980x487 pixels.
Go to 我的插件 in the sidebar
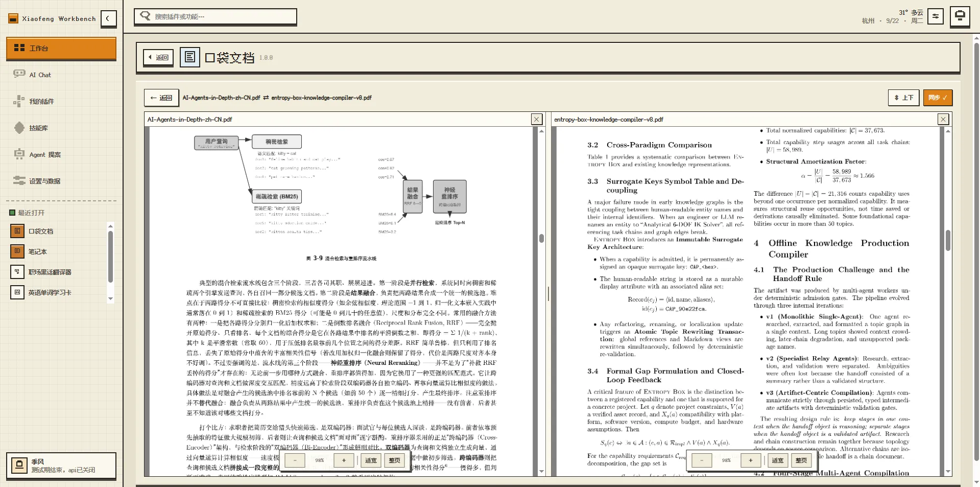(61, 101)
